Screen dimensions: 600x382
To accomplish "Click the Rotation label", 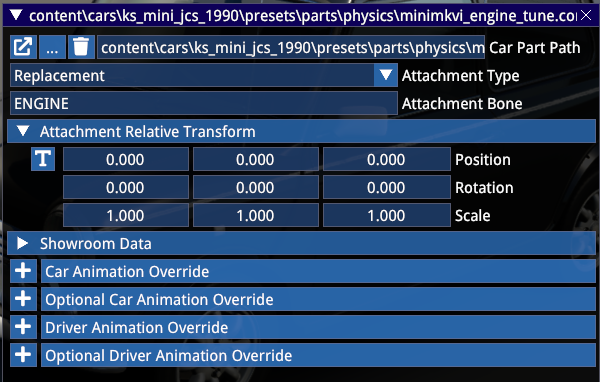I will coord(484,188).
